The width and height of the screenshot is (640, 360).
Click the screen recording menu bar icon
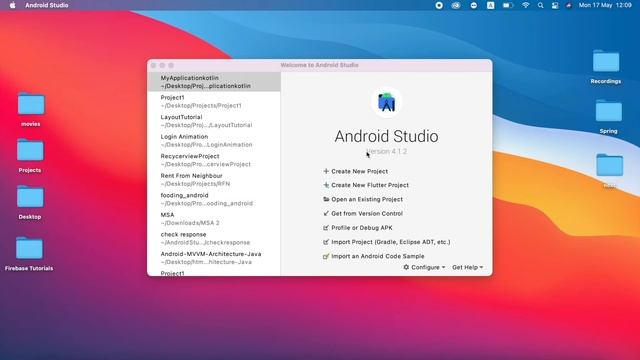click(x=439, y=5)
